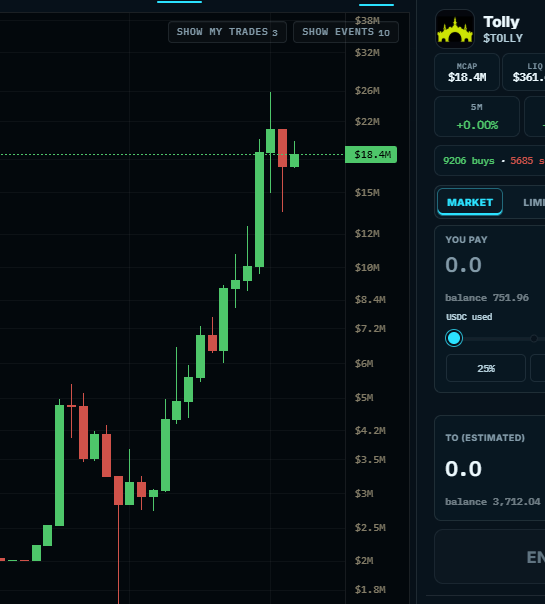Click the $18.4M current price label
545x604 pixels.
click(371, 154)
